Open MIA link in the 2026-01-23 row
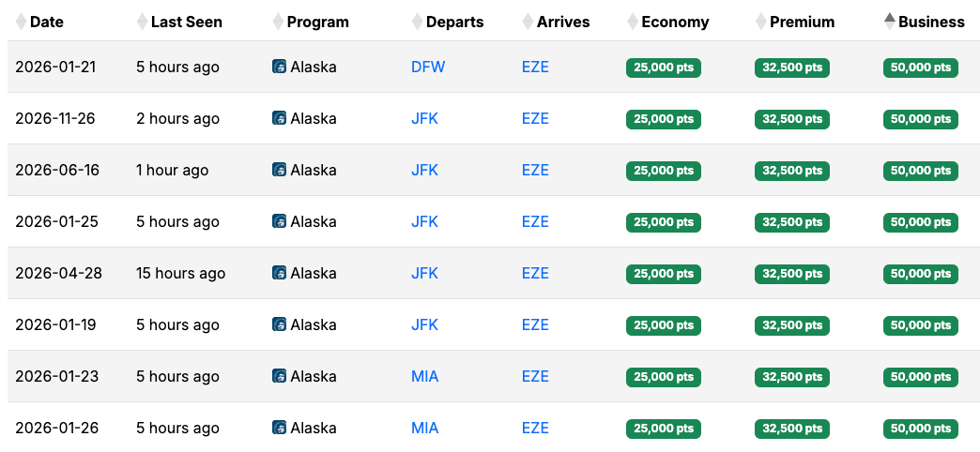 424,376
